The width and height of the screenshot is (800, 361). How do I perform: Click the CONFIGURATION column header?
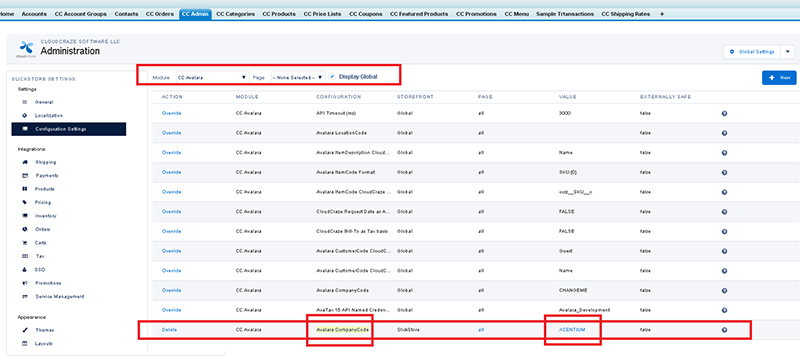pos(339,97)
